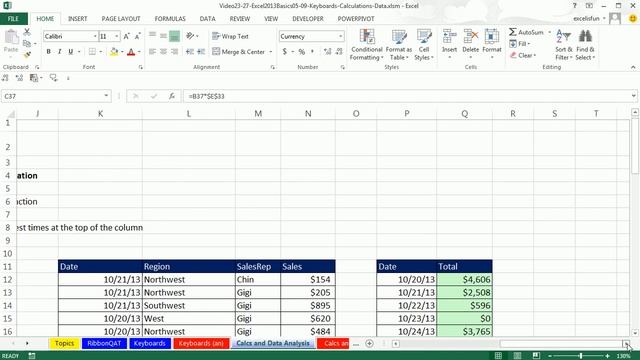Toggle Italic formatting
The image size is (640, 360).
pyautogui.click(x=60, y=52)
